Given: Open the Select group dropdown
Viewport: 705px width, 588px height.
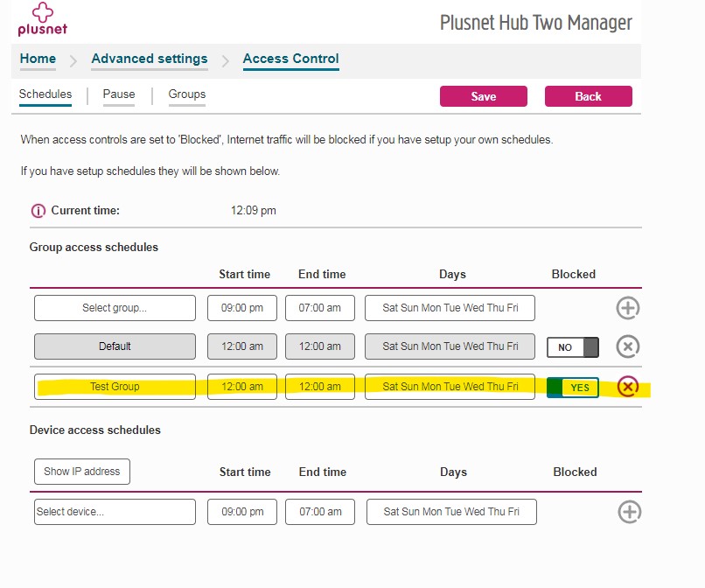Looking at the screenshot, I should (115, 308).
